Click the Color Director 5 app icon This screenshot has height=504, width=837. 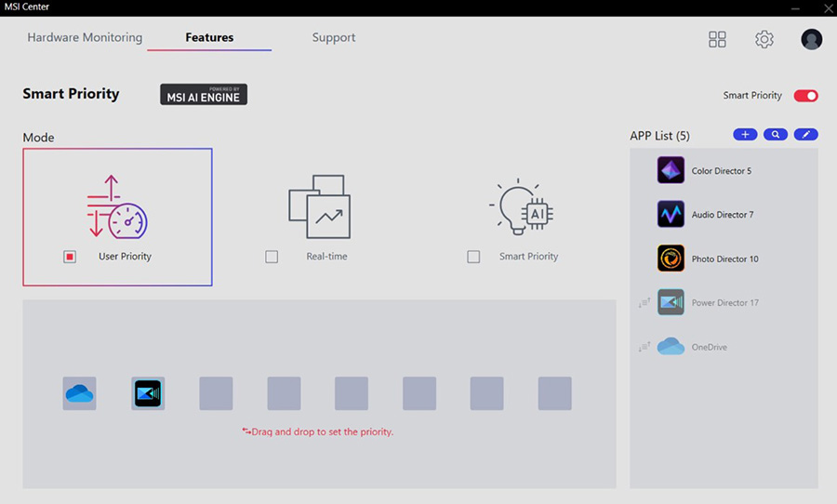[671, 171]
